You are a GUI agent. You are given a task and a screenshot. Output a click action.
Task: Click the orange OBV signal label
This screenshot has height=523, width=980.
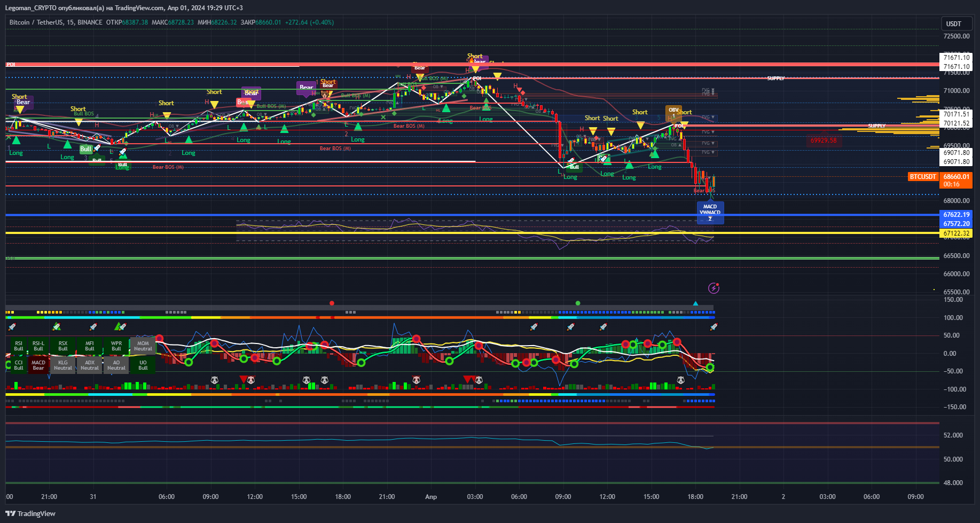point(673,113)
